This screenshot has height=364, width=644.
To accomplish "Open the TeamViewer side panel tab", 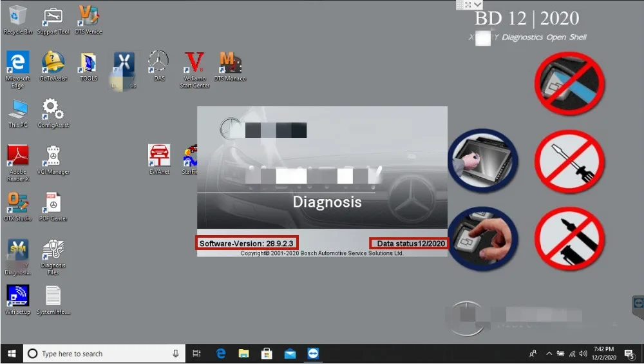I will coord(638,305).
